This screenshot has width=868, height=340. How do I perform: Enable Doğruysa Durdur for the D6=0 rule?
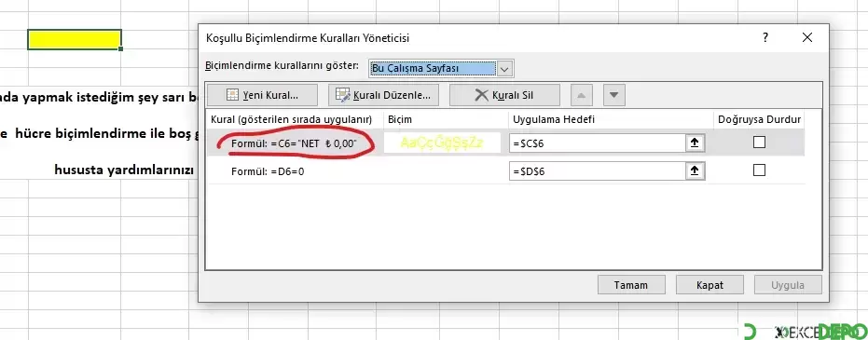[x=760, y=170]
